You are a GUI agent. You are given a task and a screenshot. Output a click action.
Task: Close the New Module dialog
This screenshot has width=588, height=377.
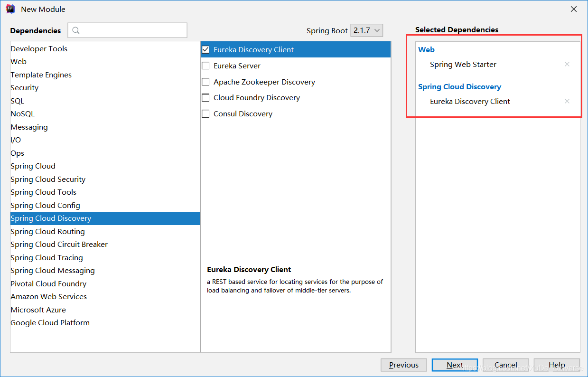(x=573, y=9)
